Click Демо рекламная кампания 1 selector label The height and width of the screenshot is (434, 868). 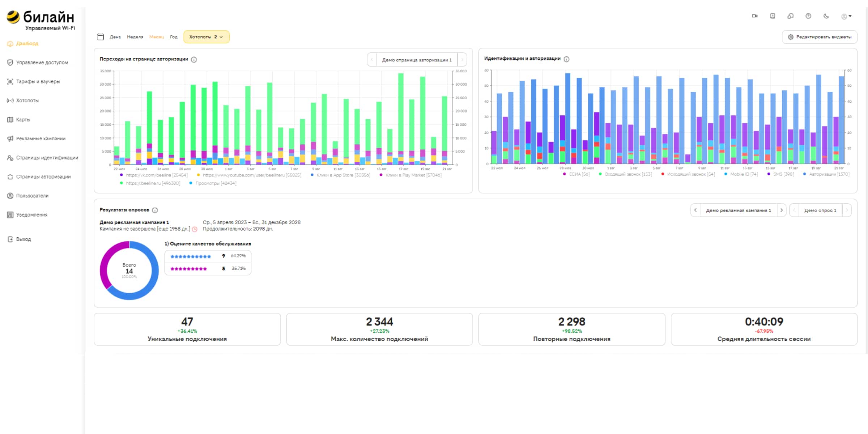(739, 210)
